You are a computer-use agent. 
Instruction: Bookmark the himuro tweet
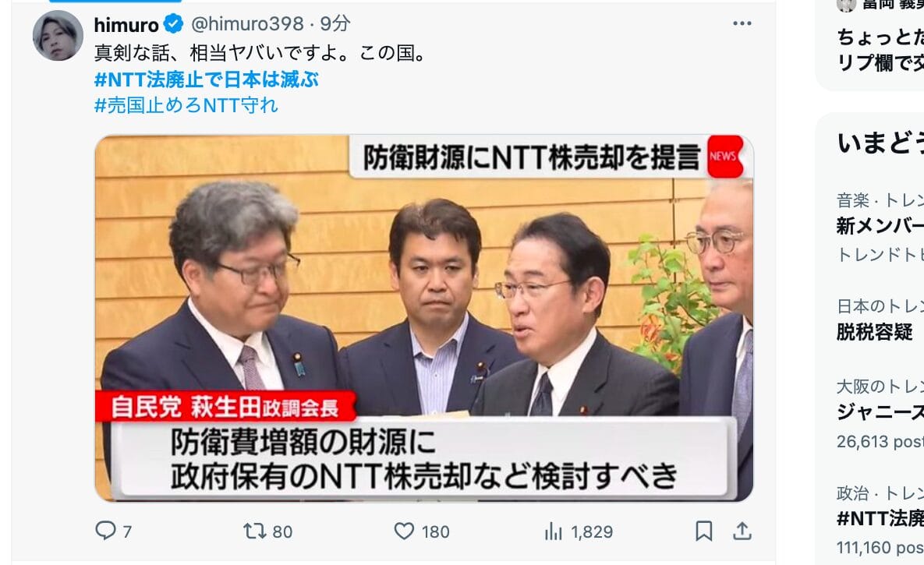[x=703, y=531]
